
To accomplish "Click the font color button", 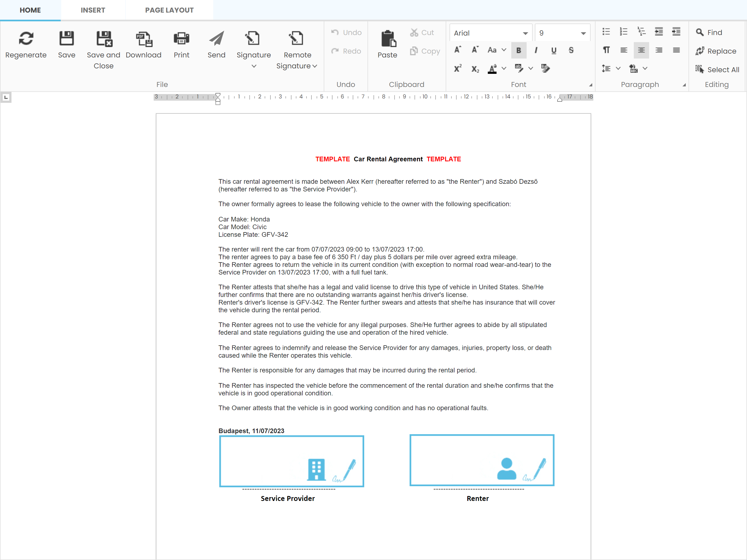I will coord(492,69).
